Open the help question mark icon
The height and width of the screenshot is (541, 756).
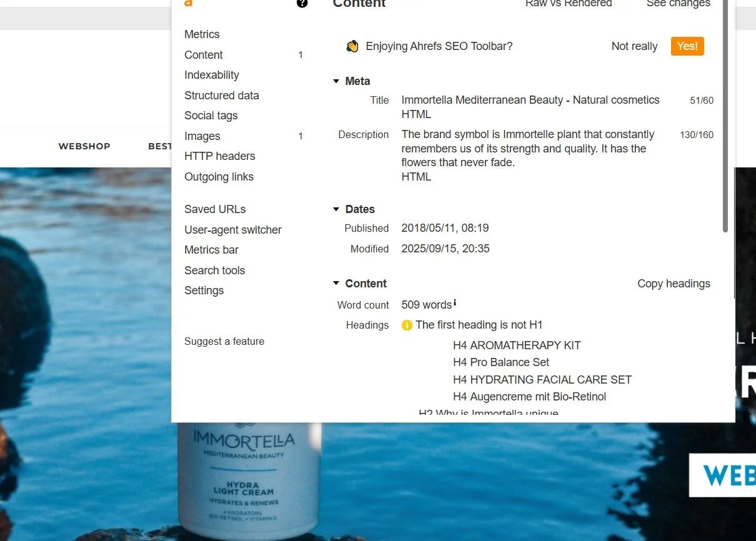(x=302, y=3)
